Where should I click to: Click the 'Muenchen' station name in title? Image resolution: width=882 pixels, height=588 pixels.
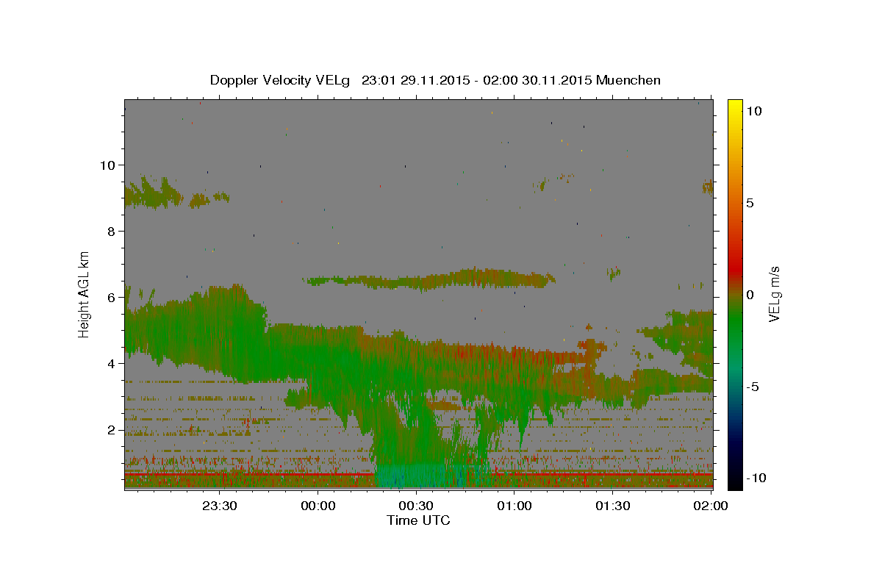[628, 80]
